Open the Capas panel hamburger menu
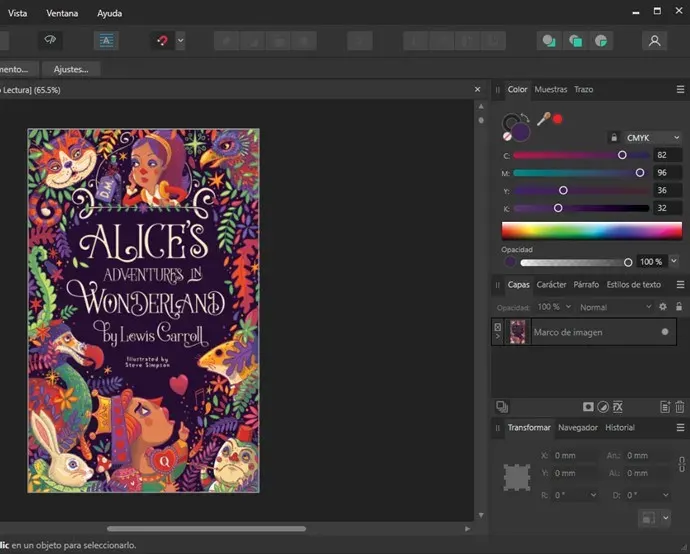Viewport: 690px width, 554px height. tap(680, 285)
